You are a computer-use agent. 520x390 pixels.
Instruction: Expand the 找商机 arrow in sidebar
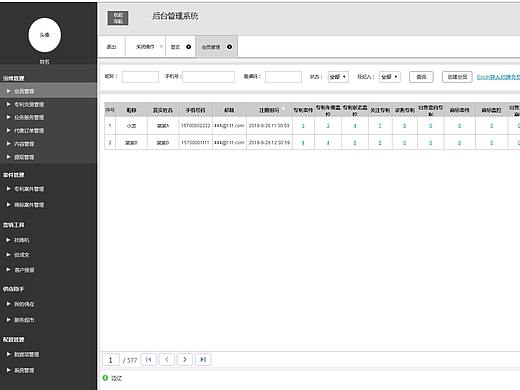[x=9, y=240]
